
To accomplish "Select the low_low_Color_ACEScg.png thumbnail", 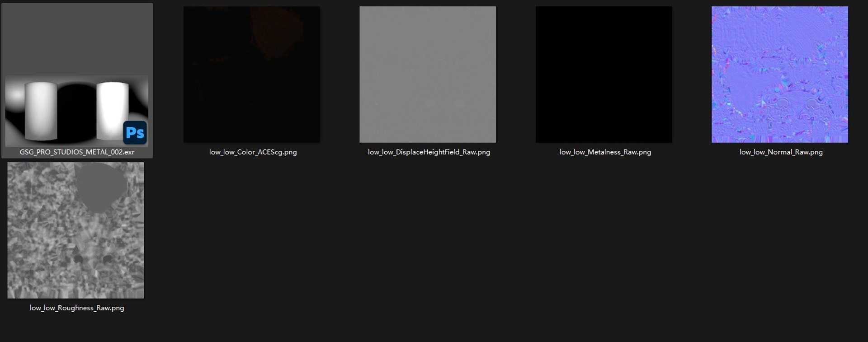I will click(x=252, y=75).
